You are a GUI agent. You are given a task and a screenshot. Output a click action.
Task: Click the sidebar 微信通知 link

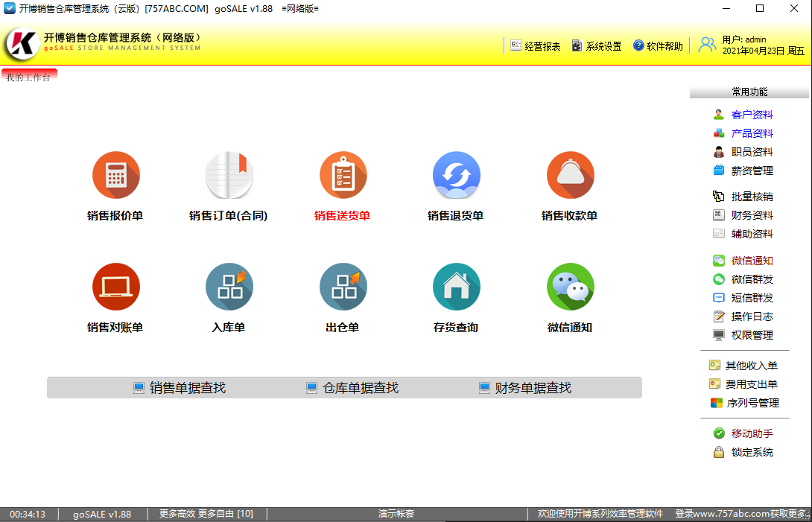click(752, 261)
